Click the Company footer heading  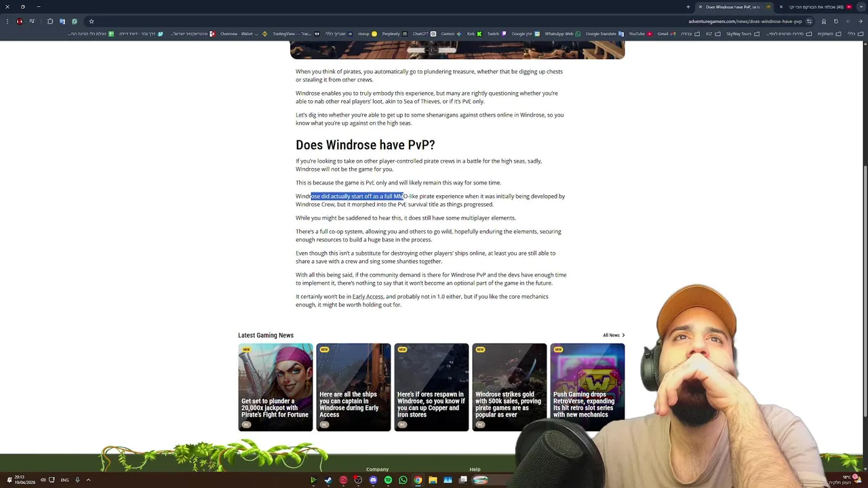[x=377, y=469]
